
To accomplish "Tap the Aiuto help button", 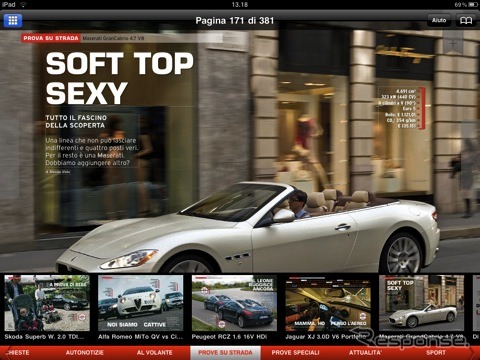I will [x=439, y=21].
